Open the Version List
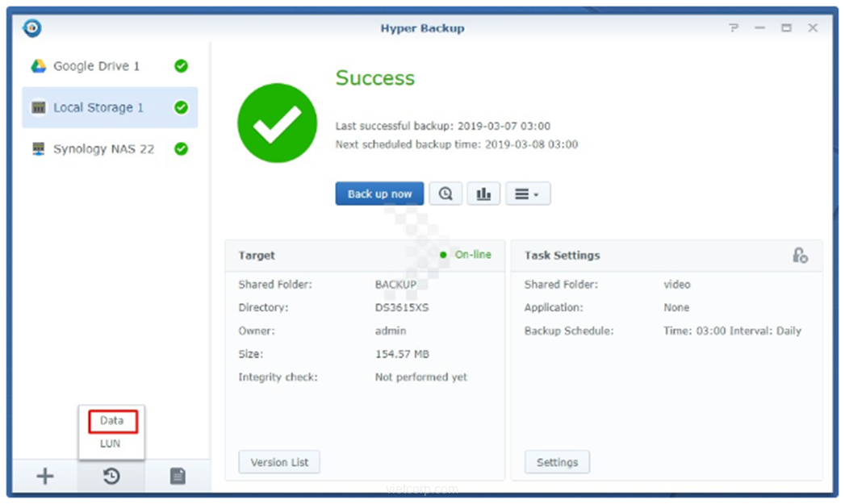845x504 pixels. (x=279, y=462)
